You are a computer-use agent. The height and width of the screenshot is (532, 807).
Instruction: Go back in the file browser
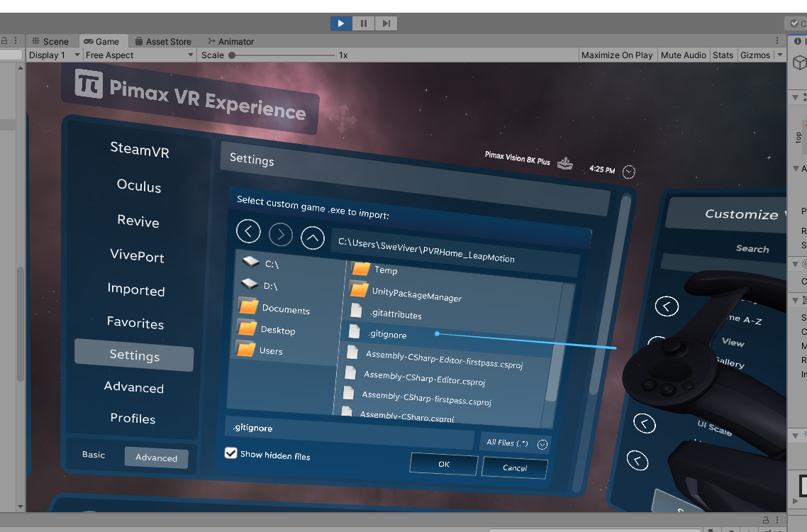pos(249,231)
